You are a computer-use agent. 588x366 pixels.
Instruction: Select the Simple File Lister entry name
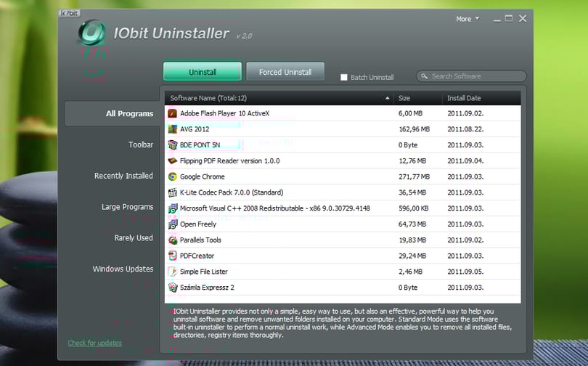point(204,272)
